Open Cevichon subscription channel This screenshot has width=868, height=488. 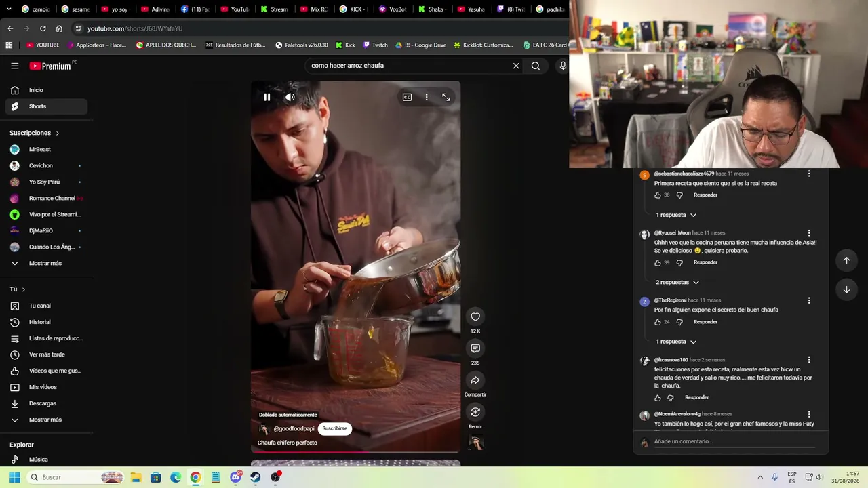[x=46, y=165]
